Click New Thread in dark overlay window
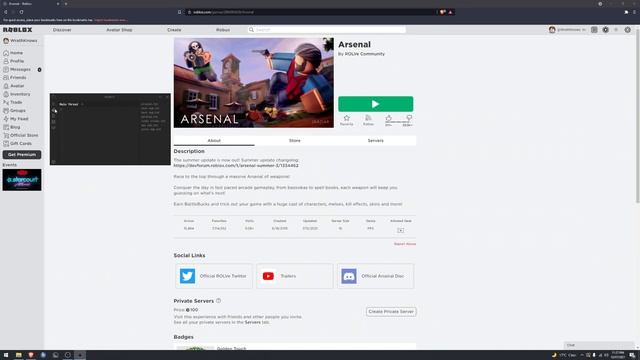 coord(69,104)
